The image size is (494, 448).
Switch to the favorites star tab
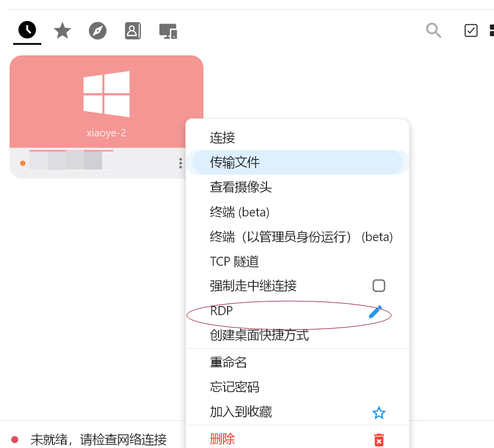coord(62,31)
